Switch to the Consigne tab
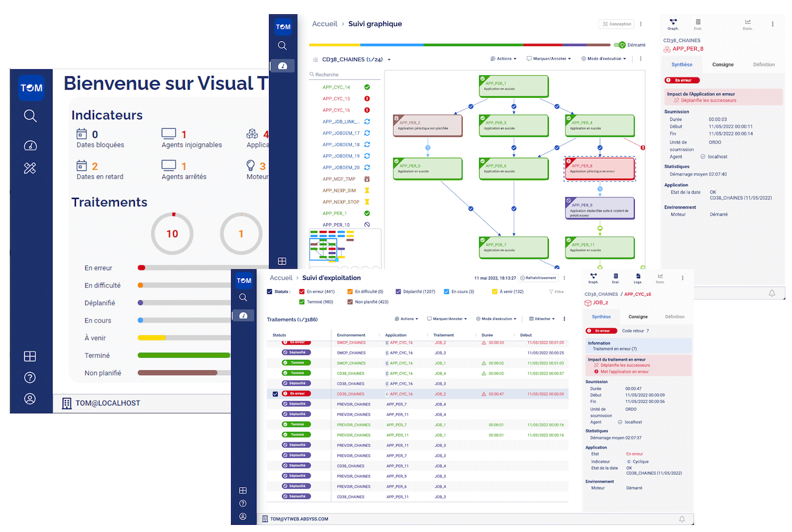 [x=723, y=64]
